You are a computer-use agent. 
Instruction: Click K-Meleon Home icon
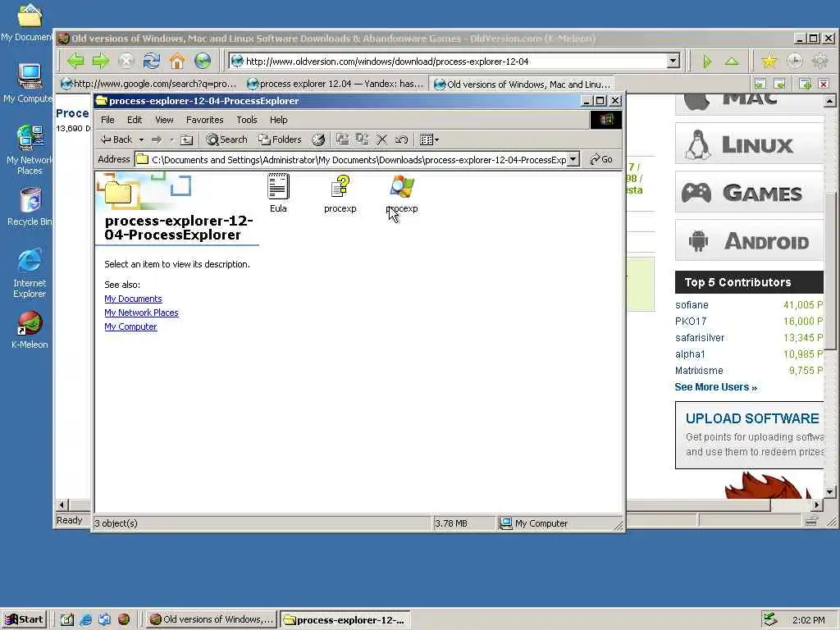click(x=177, y=61)
